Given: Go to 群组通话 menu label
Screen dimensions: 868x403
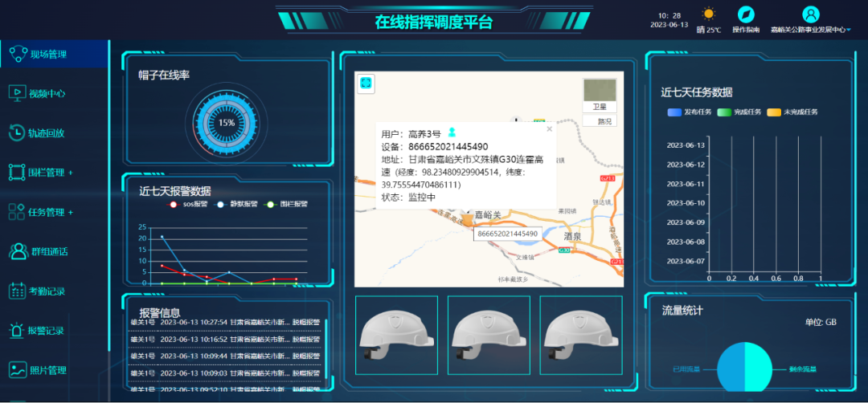Looking at the screenshot, I should [x=49, y=251].
